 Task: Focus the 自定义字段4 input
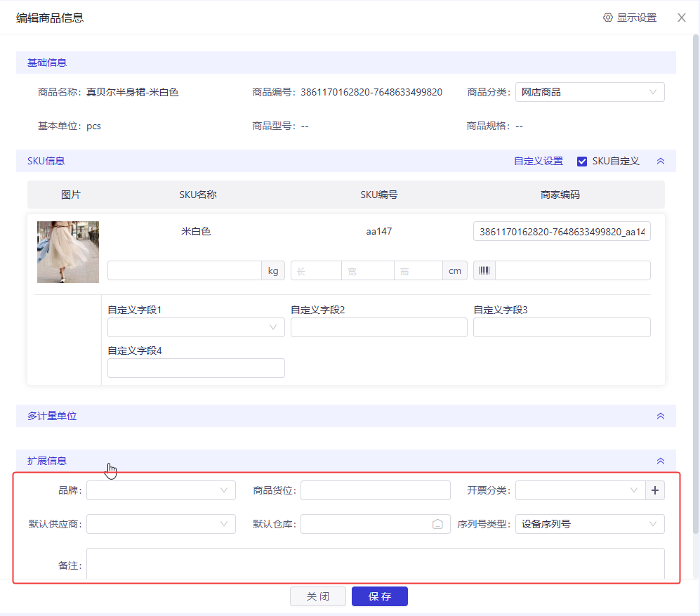pyautogui.click(x=196, y=367)
